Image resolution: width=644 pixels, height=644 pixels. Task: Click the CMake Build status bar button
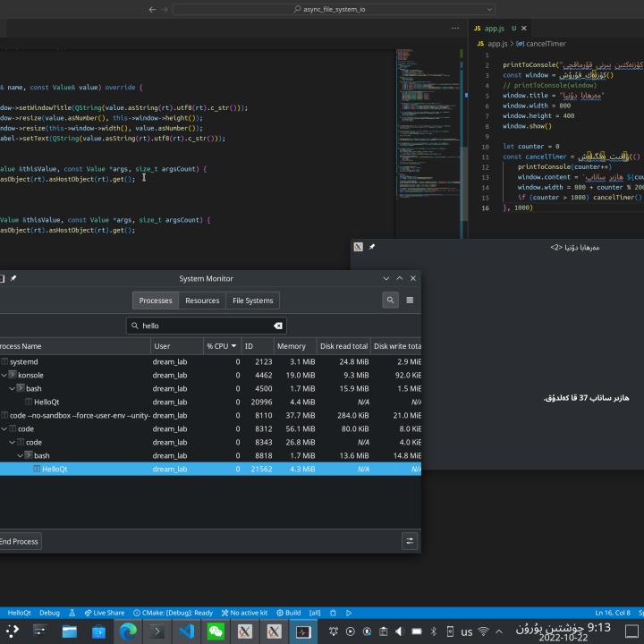[x=288, y=613]
